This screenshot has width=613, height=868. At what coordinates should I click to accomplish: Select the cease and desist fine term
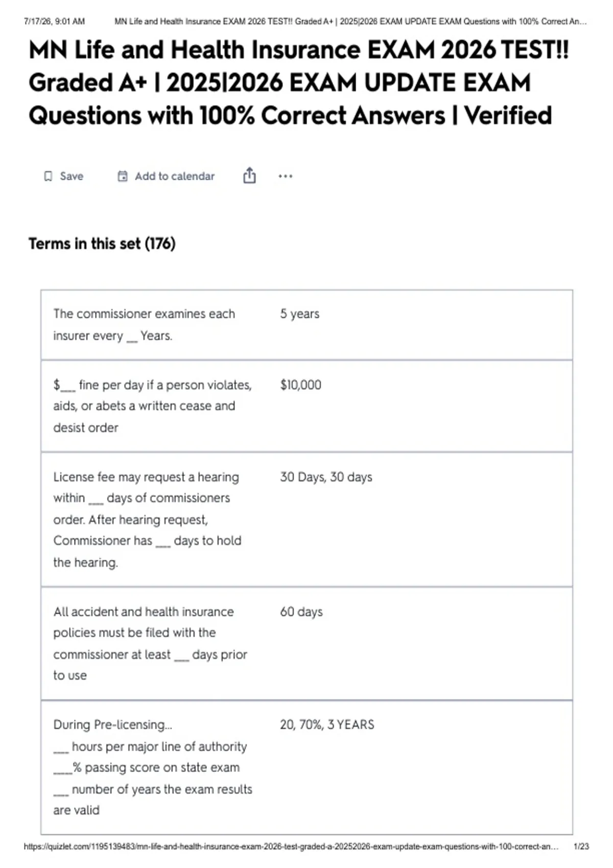tap(153, 406)
